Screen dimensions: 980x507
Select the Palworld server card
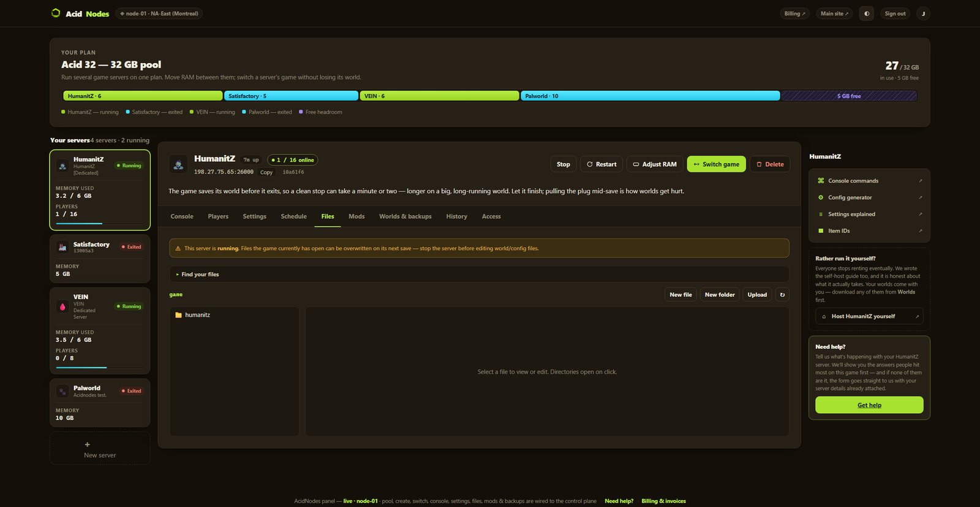100,403
